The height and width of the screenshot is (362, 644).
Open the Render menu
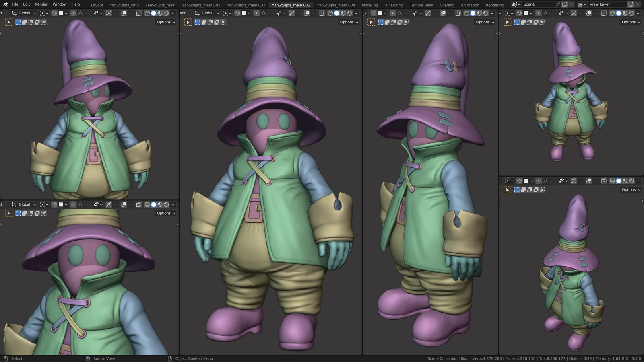(41, 4)
